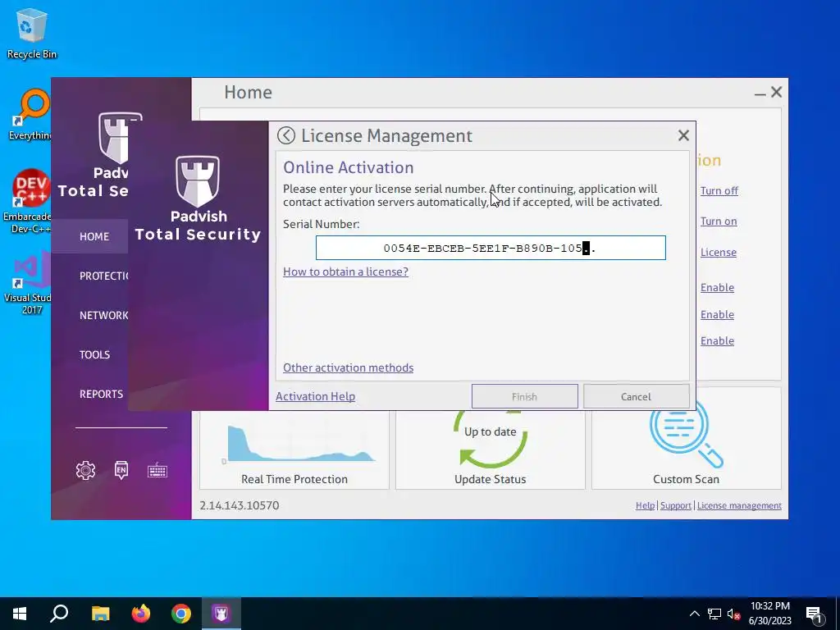
Task: Open License management footer link
Action: [x=739, y=505]
